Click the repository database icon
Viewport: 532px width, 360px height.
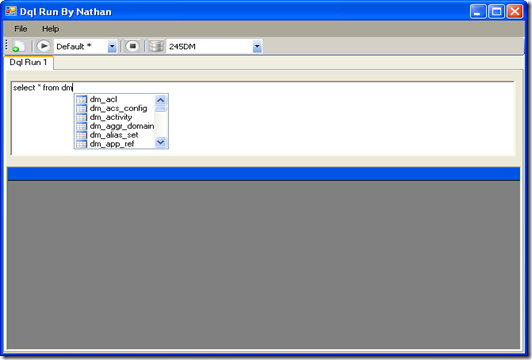tap(156, 46)
